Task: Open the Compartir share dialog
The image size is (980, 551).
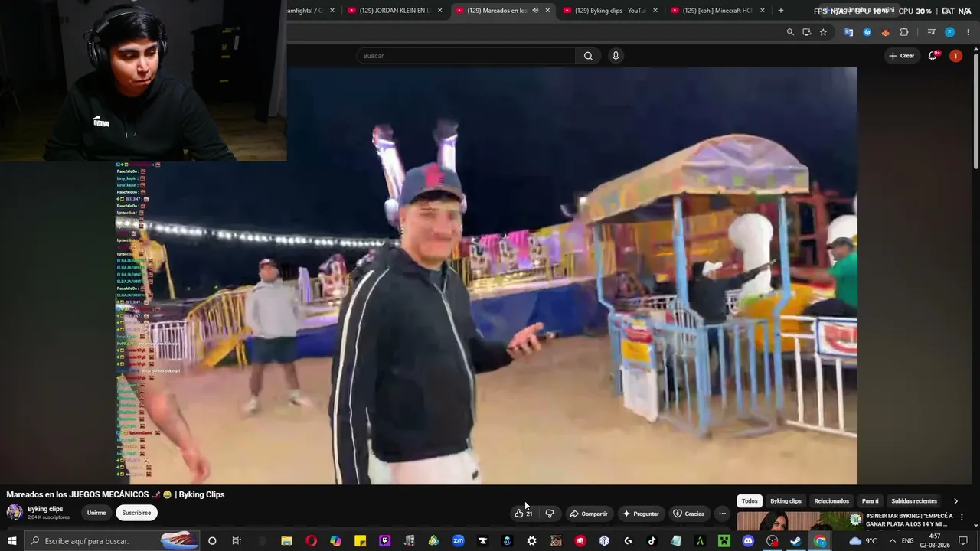Action: (589, 514)
